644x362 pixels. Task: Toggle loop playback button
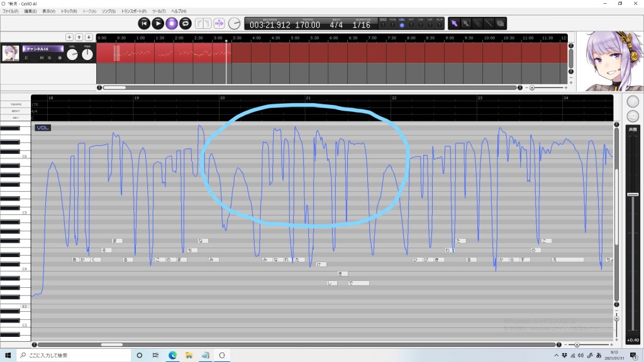click(186, 24)
